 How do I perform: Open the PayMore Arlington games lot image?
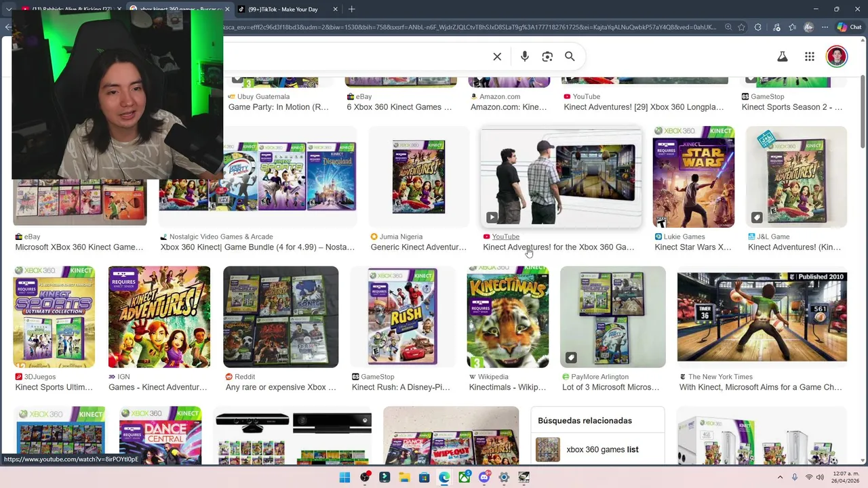[x=612, y=317]
